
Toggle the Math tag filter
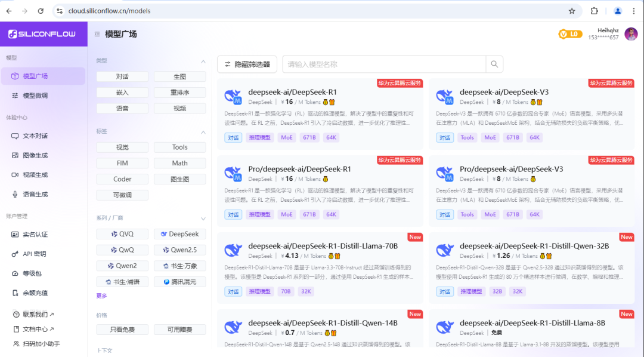(x=180, y=164)
